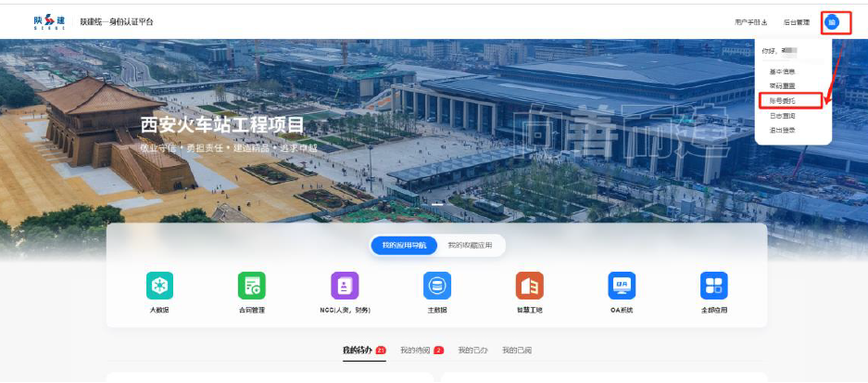The height and width of the screenshot is (383, 868).
Task: Launch the 合同管理 app
Action: (x=251, y=286)
